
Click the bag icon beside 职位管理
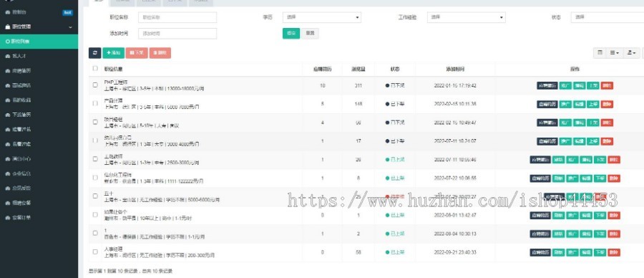coord(7,27)
